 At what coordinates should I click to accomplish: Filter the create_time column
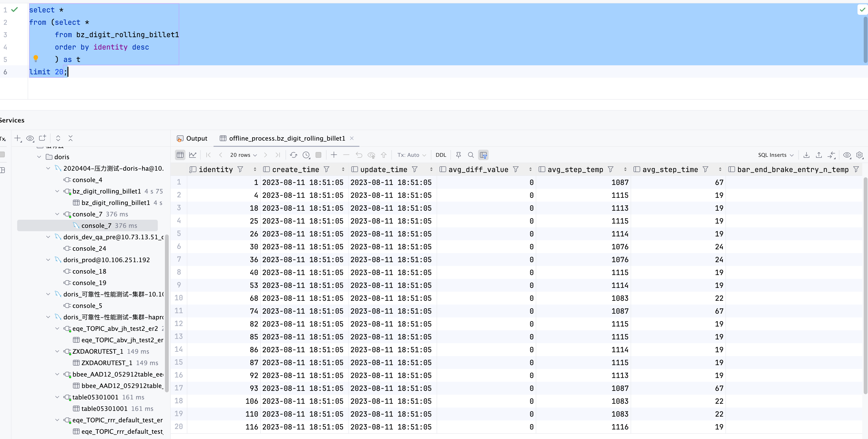point(327,169)
